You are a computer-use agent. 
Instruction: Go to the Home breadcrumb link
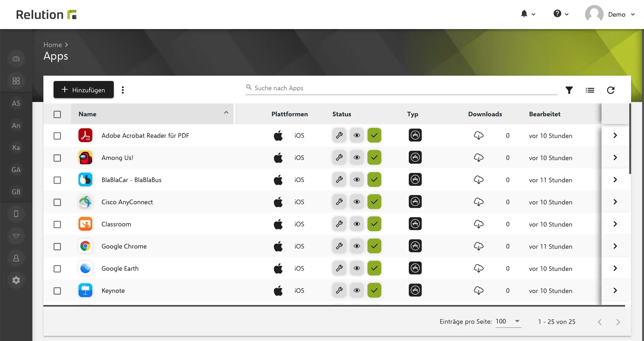(52, 45)
